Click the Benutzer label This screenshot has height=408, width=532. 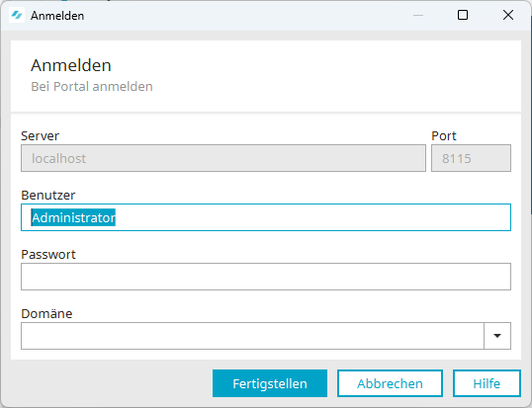click(x=48, y=196)
